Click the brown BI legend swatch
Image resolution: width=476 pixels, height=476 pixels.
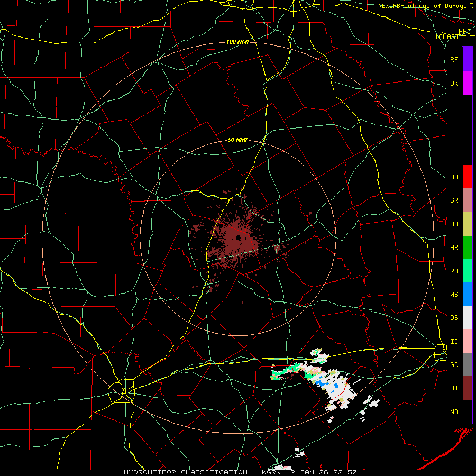point(467,388)
